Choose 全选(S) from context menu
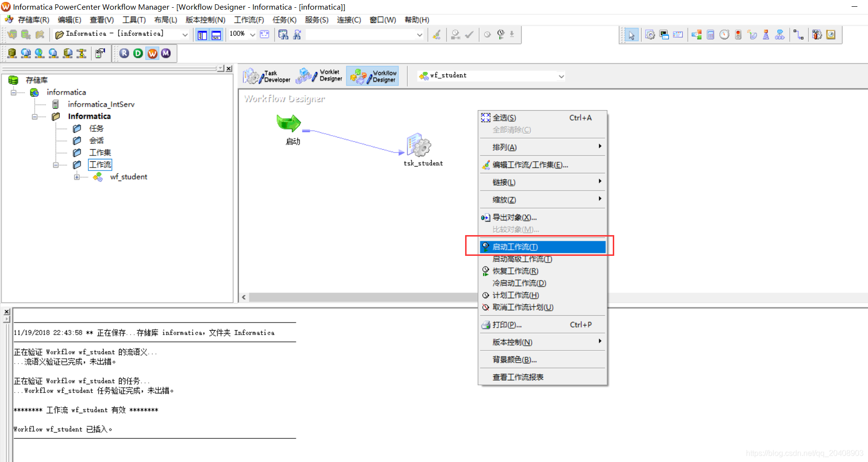 [543, 118]
